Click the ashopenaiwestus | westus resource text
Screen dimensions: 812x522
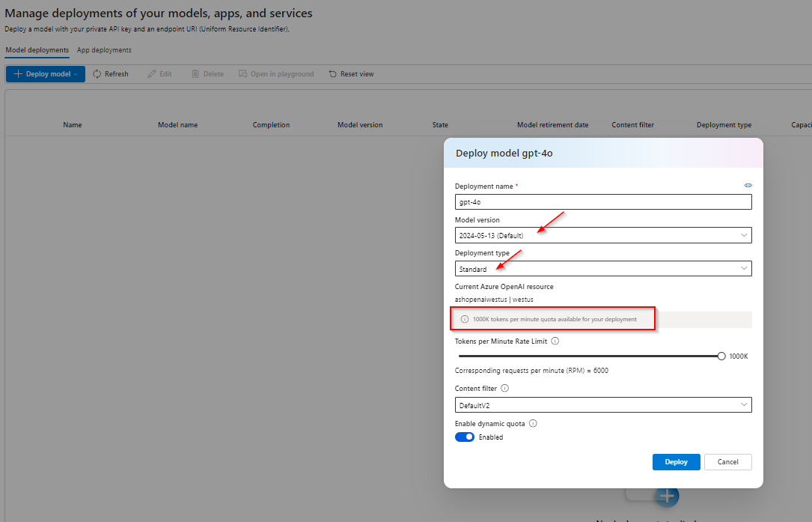[494, 300]
